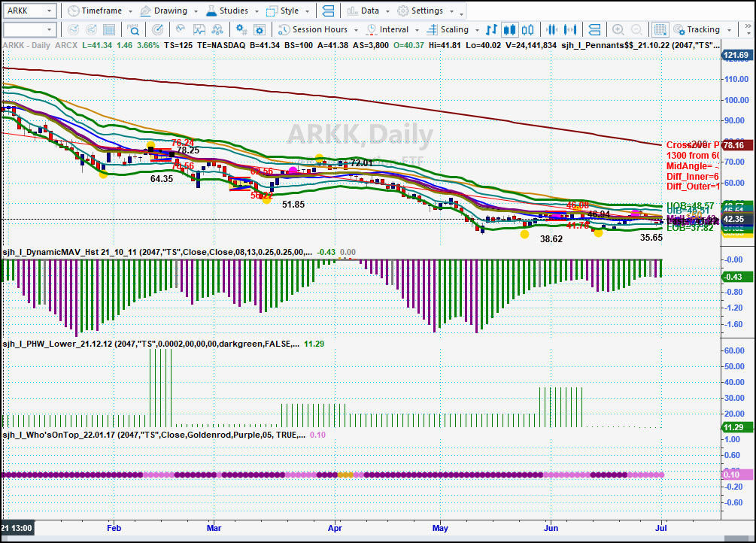Screen dimensions: 756x543
Task: Expand the Studies dropdown arrow
Action: click(x=257, y=11)
